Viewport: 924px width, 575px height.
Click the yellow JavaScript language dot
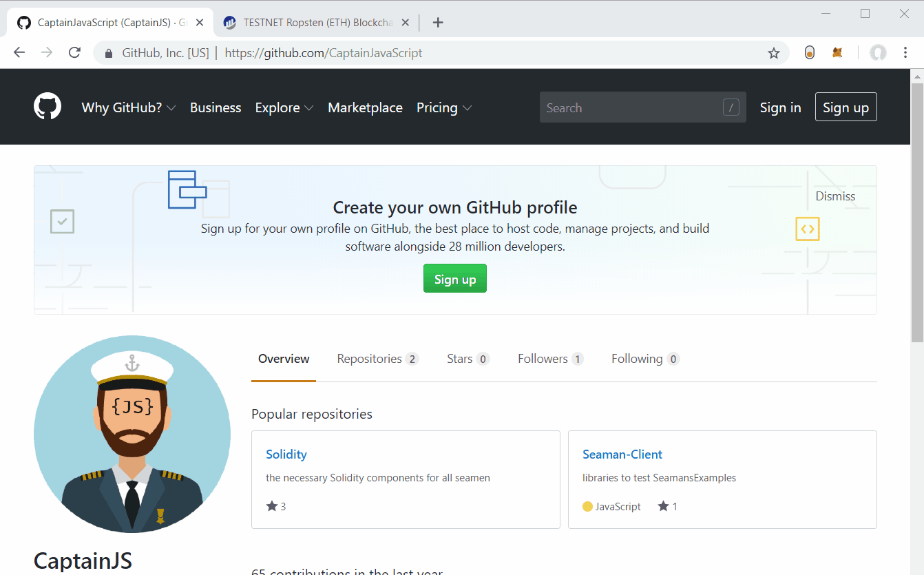click(x=587, y=507)
